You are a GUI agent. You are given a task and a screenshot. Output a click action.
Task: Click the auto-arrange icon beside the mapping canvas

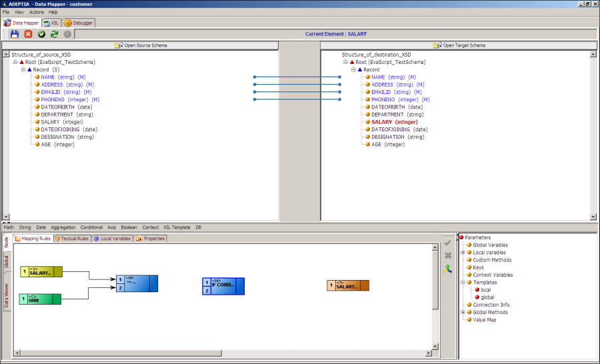448,269
